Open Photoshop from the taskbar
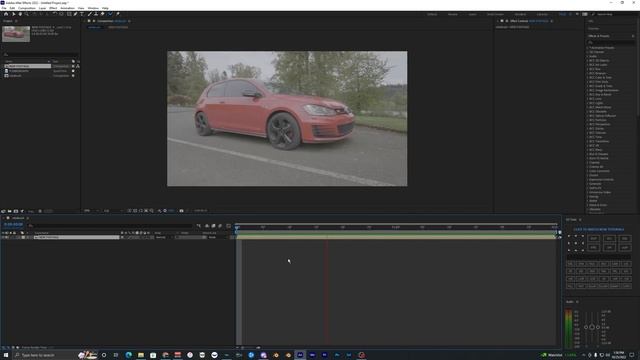 point(337,355)
